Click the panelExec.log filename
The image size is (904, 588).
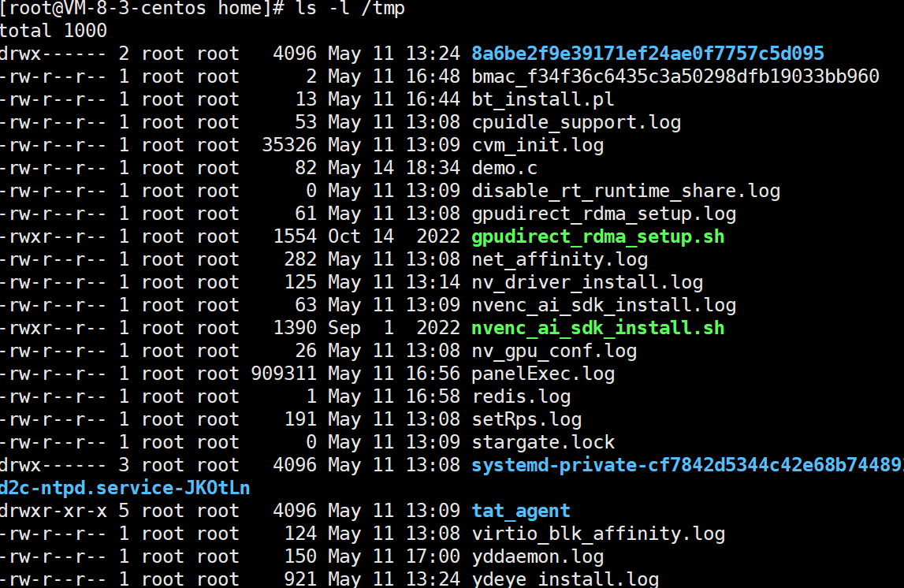(x=542, y=374)
